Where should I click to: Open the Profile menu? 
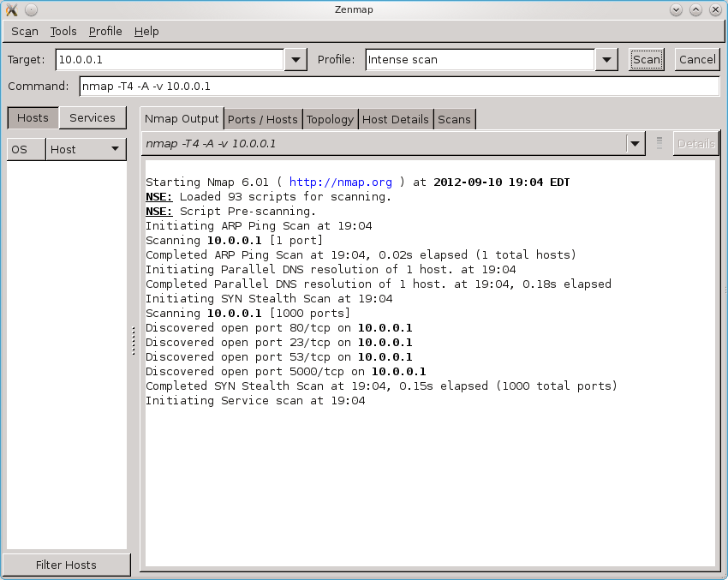coord(105,31)
